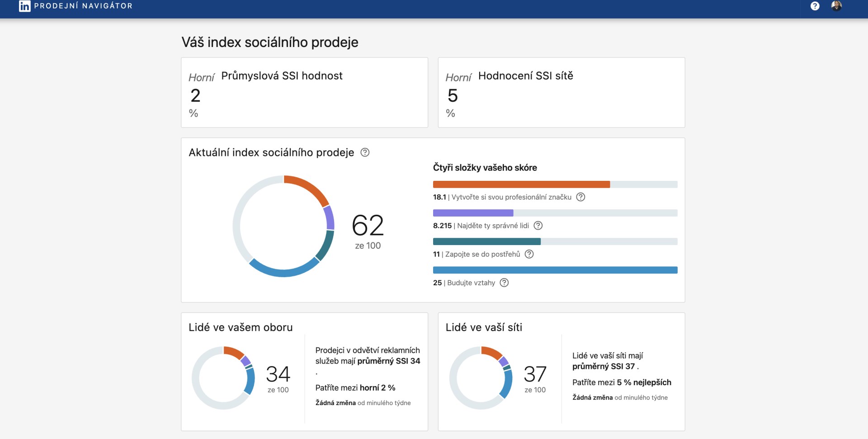Click the orange professional brand progress bar

point(521,184)
